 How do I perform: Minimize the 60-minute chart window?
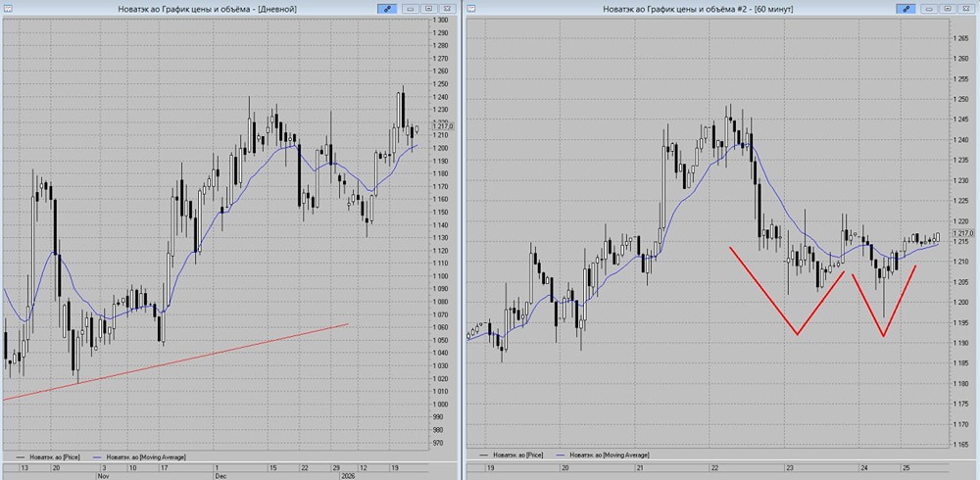pos(931,9)
